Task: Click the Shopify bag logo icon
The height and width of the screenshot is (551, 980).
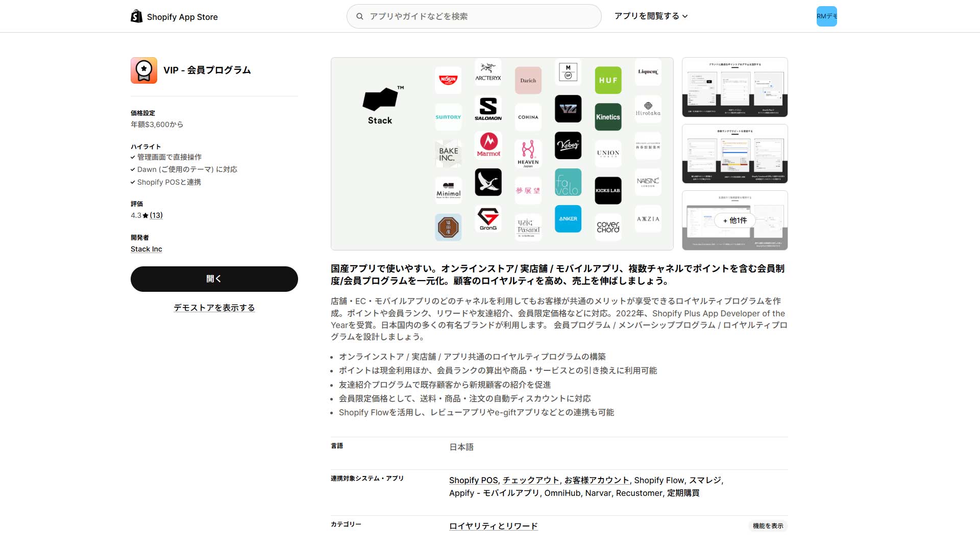Action: pyautogui.click(x=136, y=16)
